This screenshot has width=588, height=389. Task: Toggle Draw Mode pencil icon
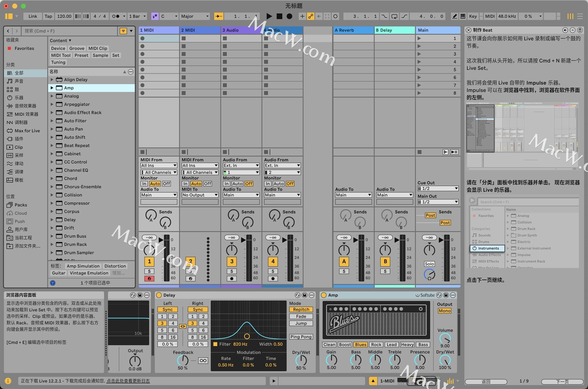pos(455,16)
